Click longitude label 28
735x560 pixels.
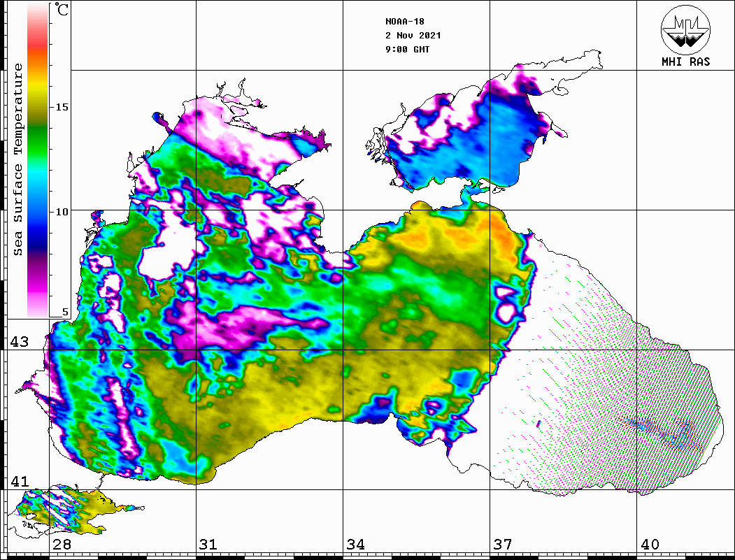click(x=62, y=545)
